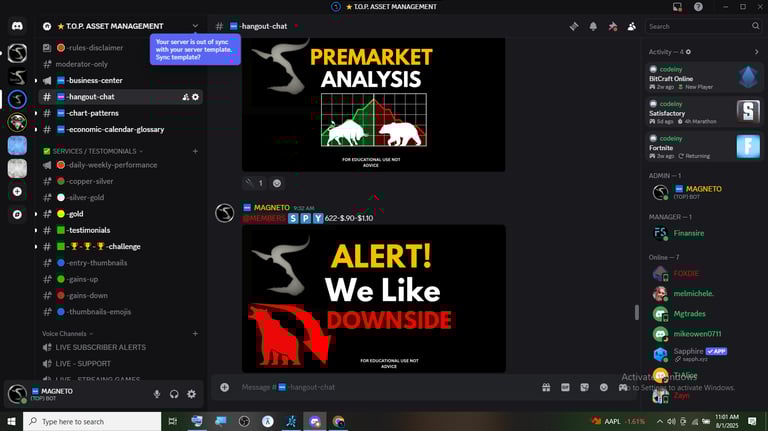Click Add a Server plus icon

click(x=17, y=192)
